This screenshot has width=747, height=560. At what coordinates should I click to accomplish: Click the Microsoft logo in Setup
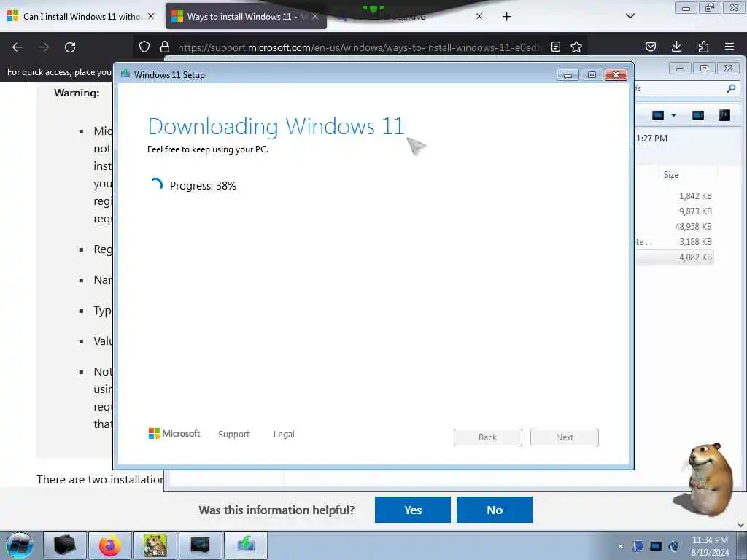[174, 433]
